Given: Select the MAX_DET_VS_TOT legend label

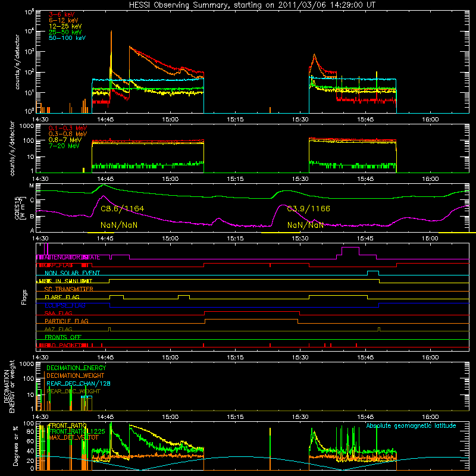Looking at the screenshot, I should click(74, 437).
